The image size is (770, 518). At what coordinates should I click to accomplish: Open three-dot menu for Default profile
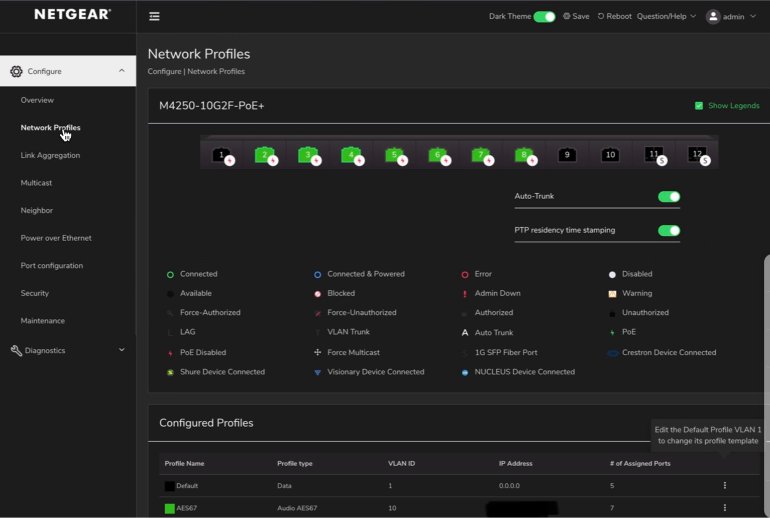724,486
